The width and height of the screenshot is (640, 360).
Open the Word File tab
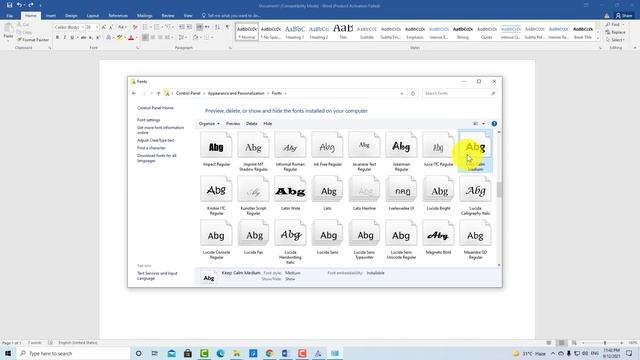click(x=9, y=16)
